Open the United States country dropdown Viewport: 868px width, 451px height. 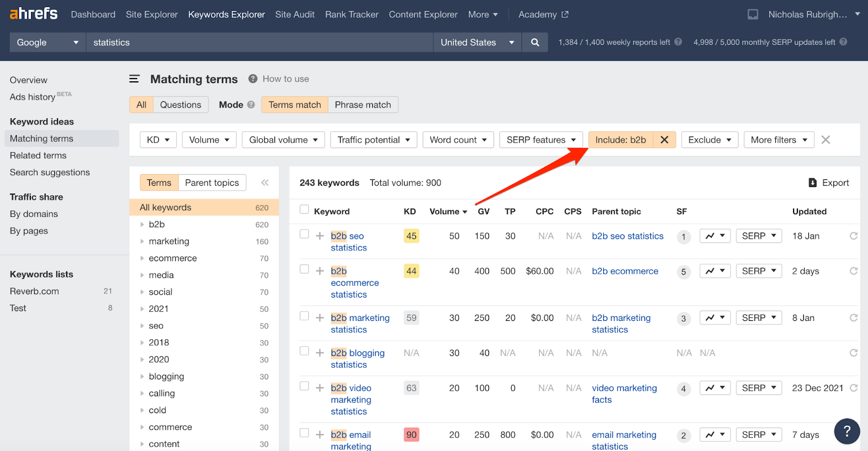(x=477, y=42)
